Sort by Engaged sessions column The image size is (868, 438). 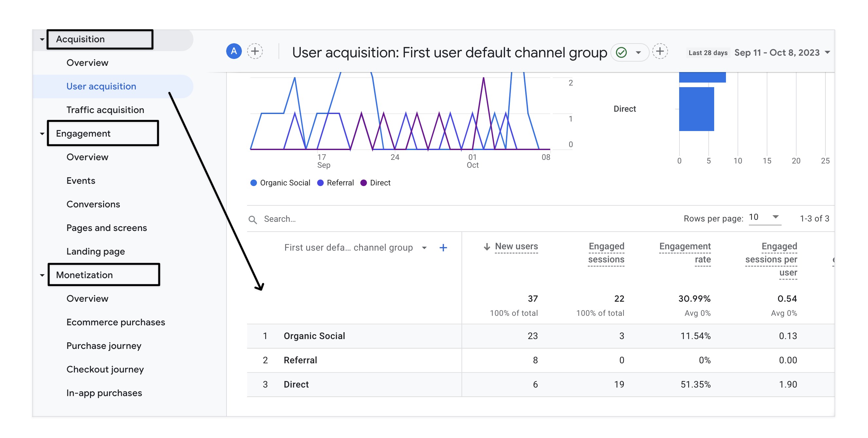606,253
